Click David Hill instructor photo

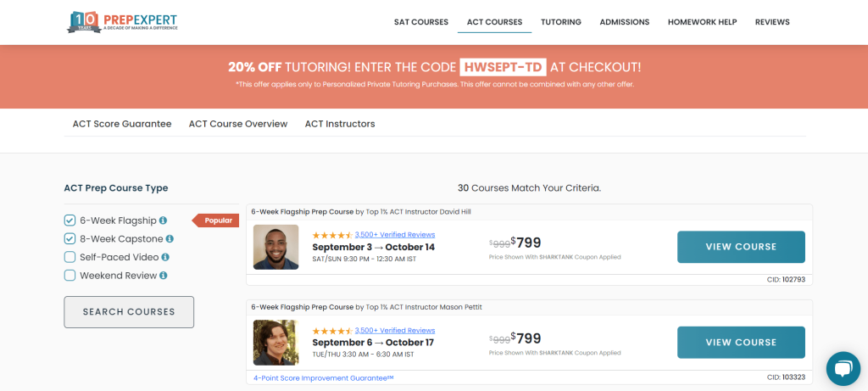click(275, 247)
